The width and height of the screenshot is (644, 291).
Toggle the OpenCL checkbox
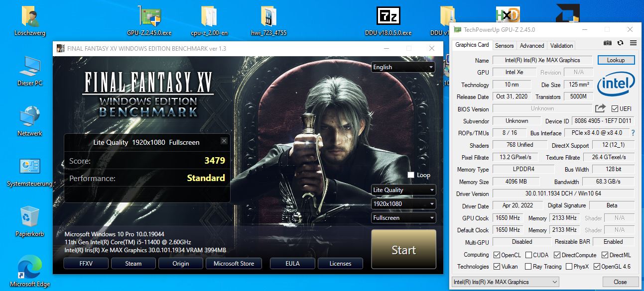[497, 255]
